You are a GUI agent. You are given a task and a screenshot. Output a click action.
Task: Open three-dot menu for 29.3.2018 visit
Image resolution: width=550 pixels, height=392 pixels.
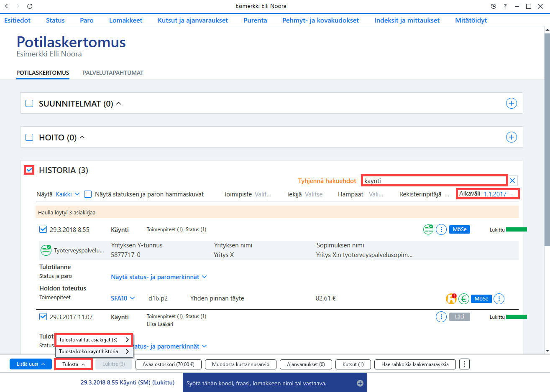coord(441,229)
